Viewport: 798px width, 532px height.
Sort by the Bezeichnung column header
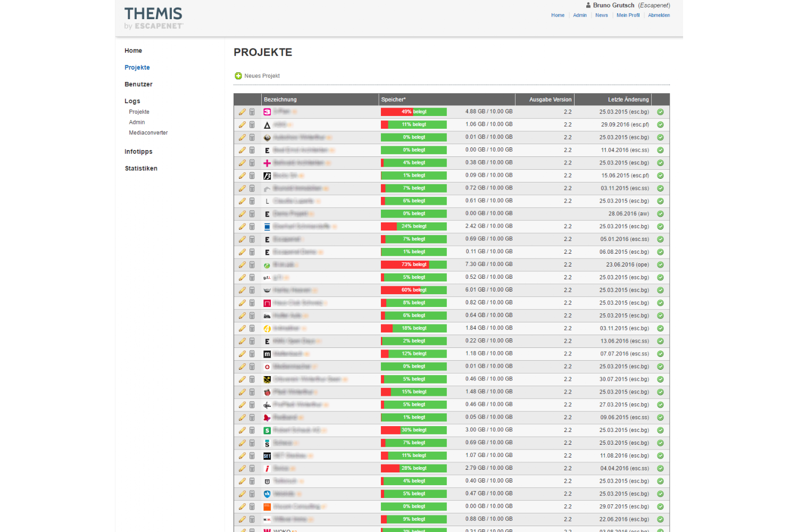(x=280, y=99)
